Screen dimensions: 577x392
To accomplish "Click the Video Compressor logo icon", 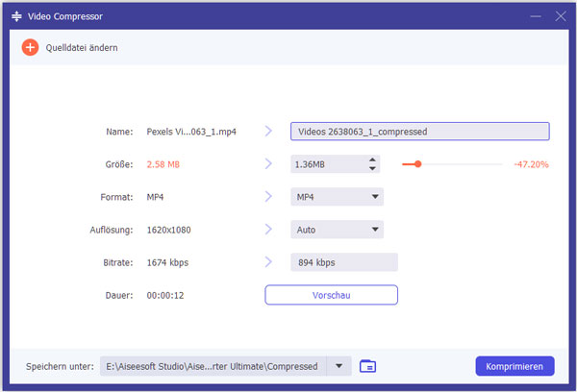I will (16, 16).
